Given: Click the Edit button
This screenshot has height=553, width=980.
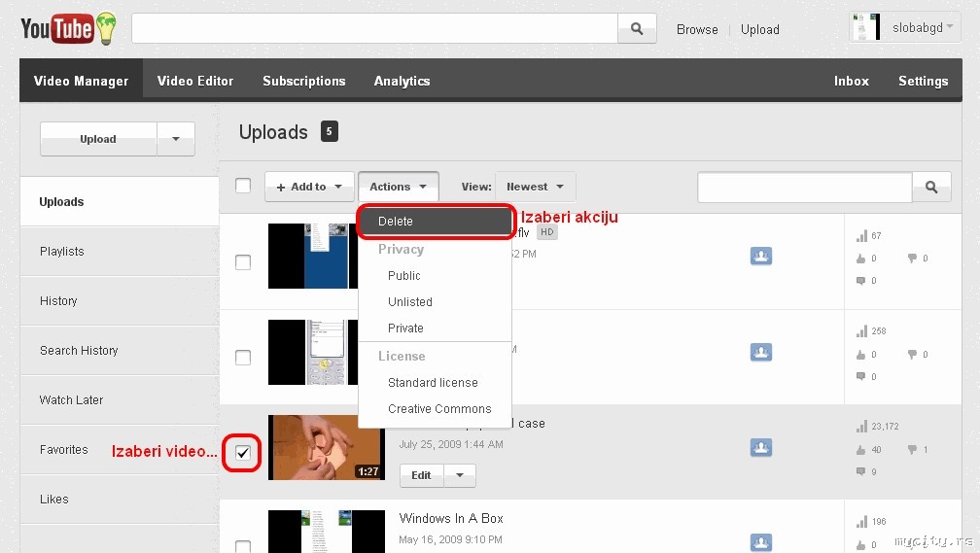Looking at the screenshot, I should 421,475.
